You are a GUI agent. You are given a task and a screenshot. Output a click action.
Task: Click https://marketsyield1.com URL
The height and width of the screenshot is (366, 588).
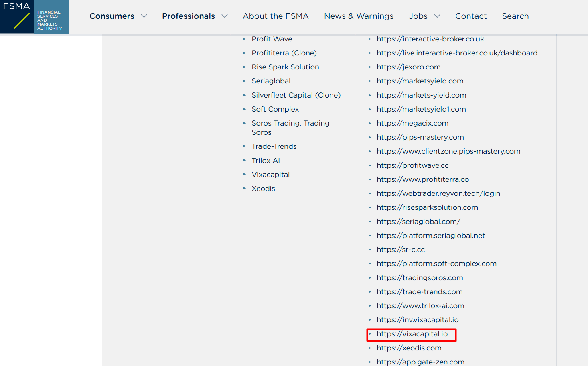(x=421, y=109)
